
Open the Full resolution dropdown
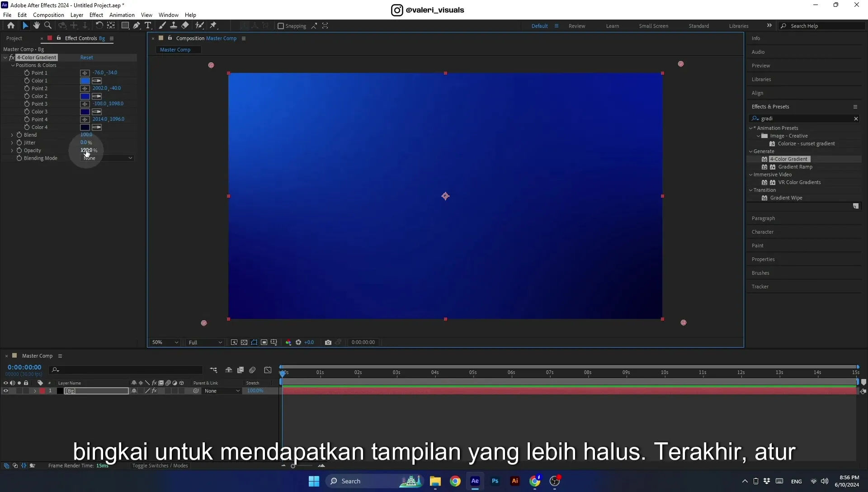(x=205, y=342)
